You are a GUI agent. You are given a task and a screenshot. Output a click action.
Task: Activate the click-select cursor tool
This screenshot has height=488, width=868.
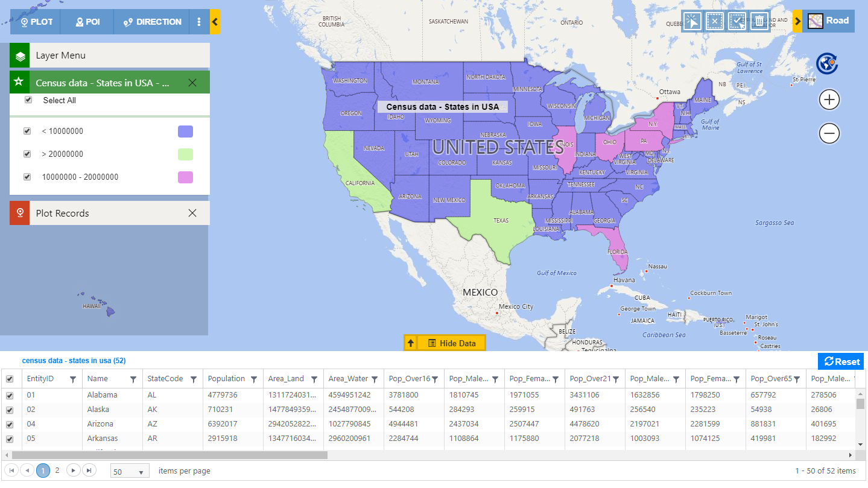click(x=692, y=21)
